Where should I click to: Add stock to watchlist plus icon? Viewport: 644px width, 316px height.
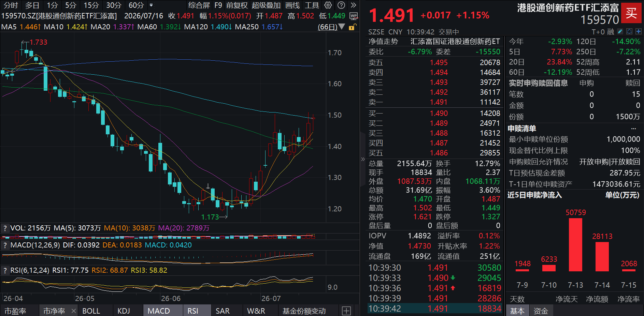coord(639,31)
